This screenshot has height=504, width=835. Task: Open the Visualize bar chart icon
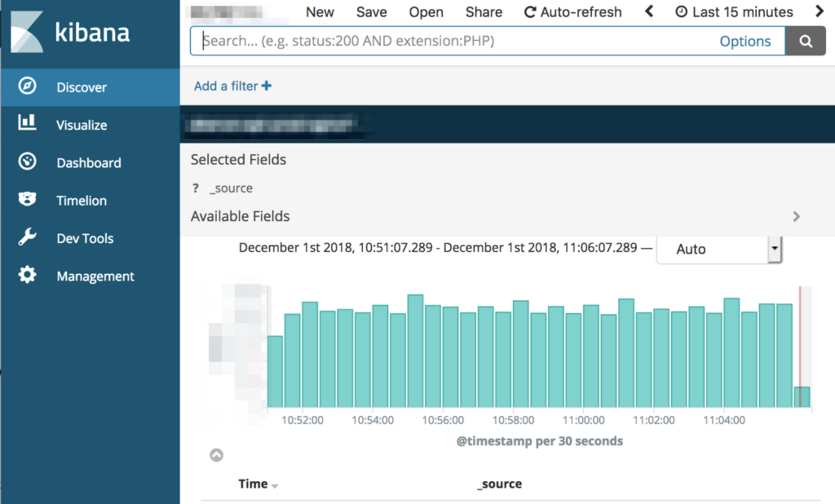[27, 123]
